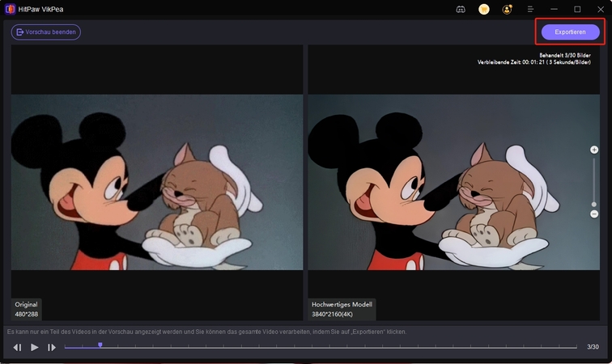Screen dimensions: 612x364
Task: Play the preview video
Action: click(x=34, y=347)
